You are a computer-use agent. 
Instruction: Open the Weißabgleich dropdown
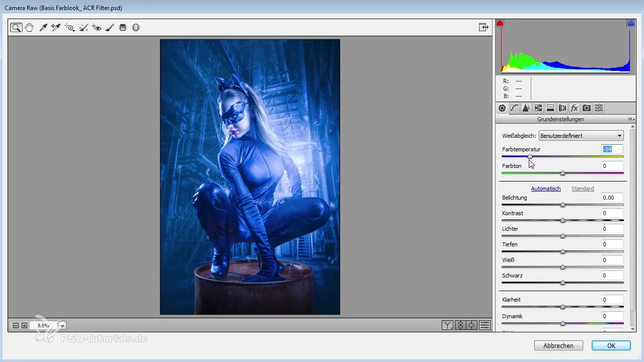coord(581,136)
